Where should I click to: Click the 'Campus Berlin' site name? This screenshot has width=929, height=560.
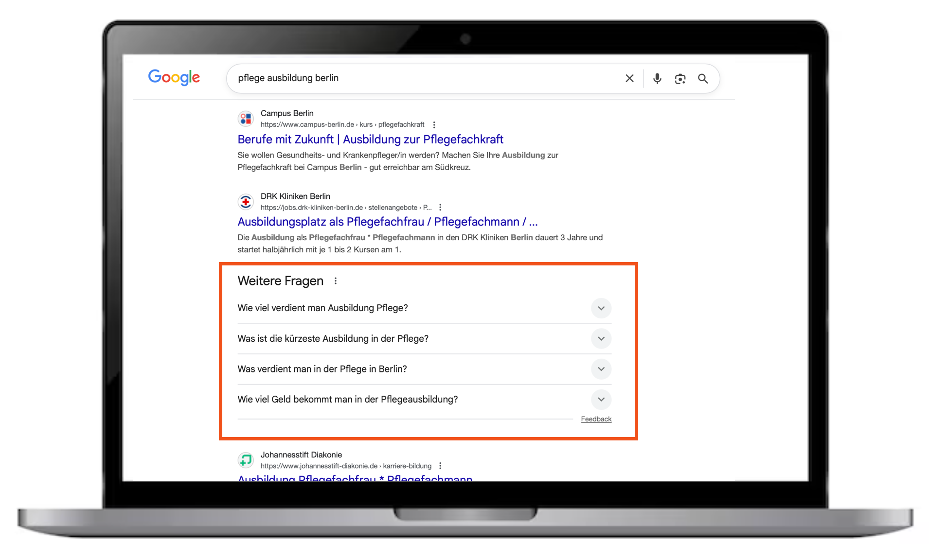pos(287,113)
